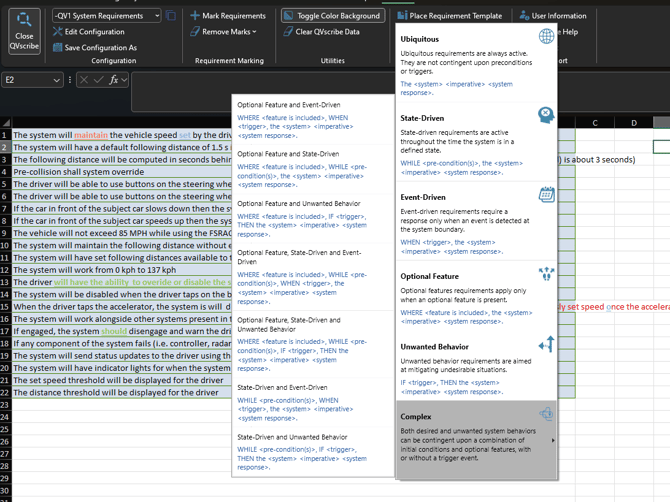Image resolution: width=670 pixels, height=502 pixels.
Task: Click Mark Requirements
Action: coord(227,16)
